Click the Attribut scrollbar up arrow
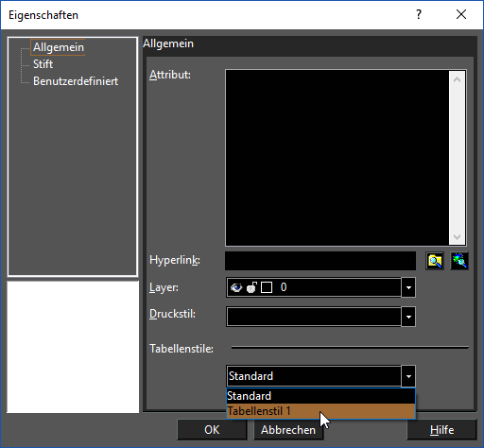Screen dimensions: 484x448 click(x=457, y=79)
